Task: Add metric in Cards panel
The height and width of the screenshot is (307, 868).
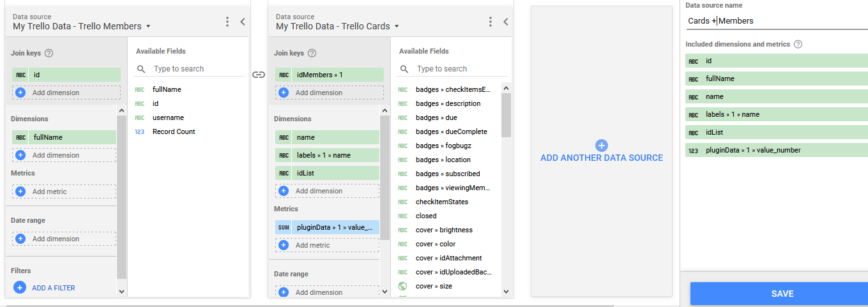Action: [x=327, y=245]
